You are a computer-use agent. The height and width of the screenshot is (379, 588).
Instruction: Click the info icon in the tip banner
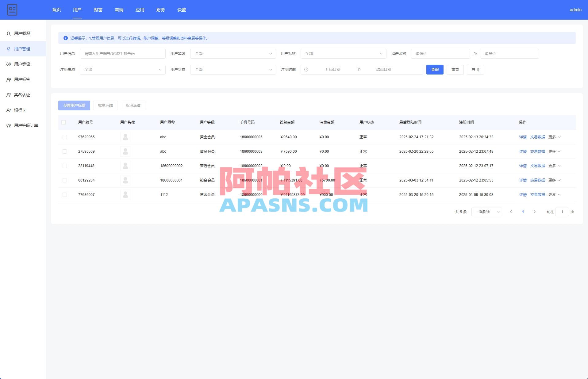point(65,38)
